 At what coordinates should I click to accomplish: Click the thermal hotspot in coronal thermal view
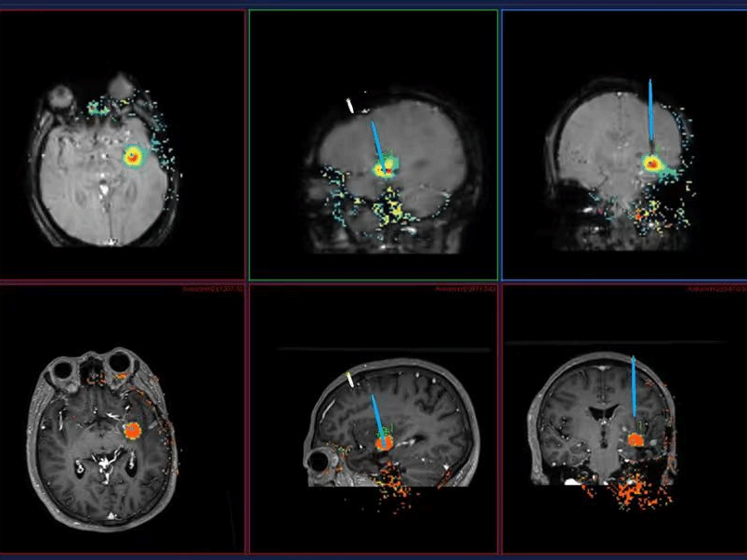point(653,164)
